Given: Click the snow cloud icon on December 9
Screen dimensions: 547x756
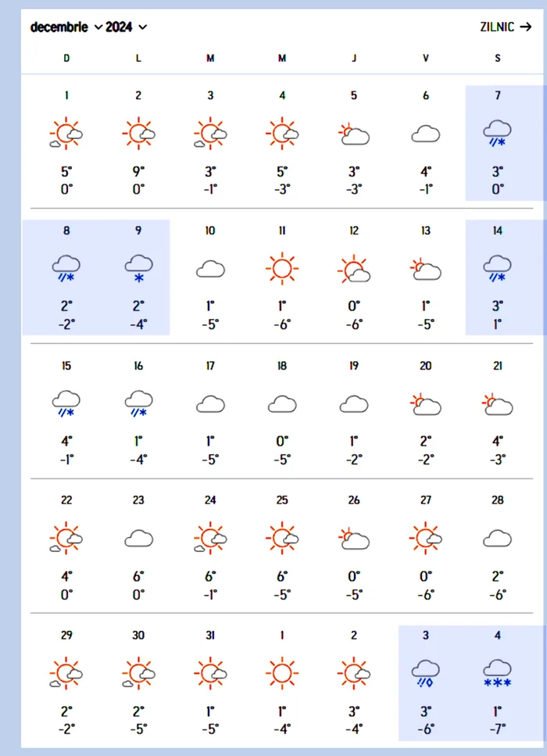Looking at the screenshot, I should click(138, 268).
